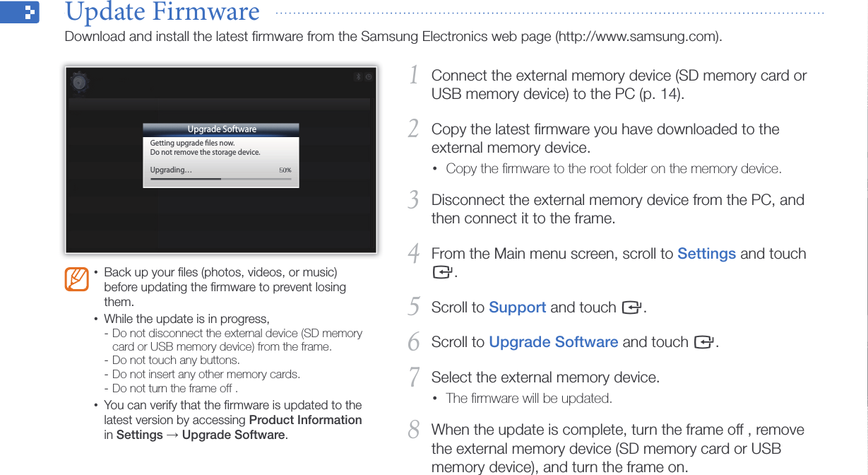Click the Update Firmware heading
868x475 pixels.
pyautogui.click(x=162, y=12)
